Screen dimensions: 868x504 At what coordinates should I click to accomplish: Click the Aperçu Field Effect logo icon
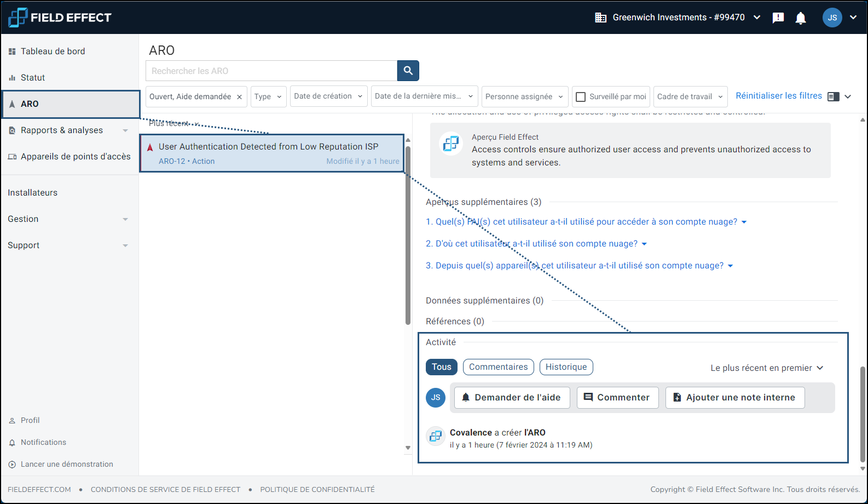point(451,144)
